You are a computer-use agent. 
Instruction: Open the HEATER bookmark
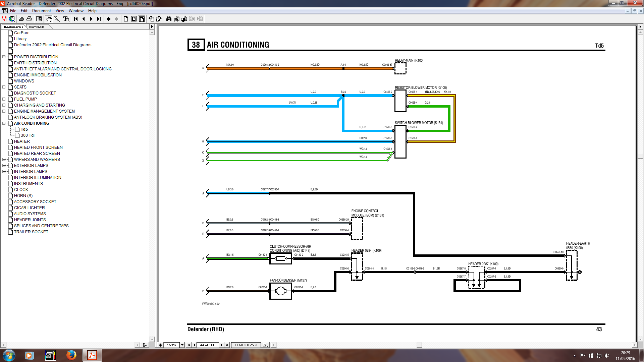22,141
